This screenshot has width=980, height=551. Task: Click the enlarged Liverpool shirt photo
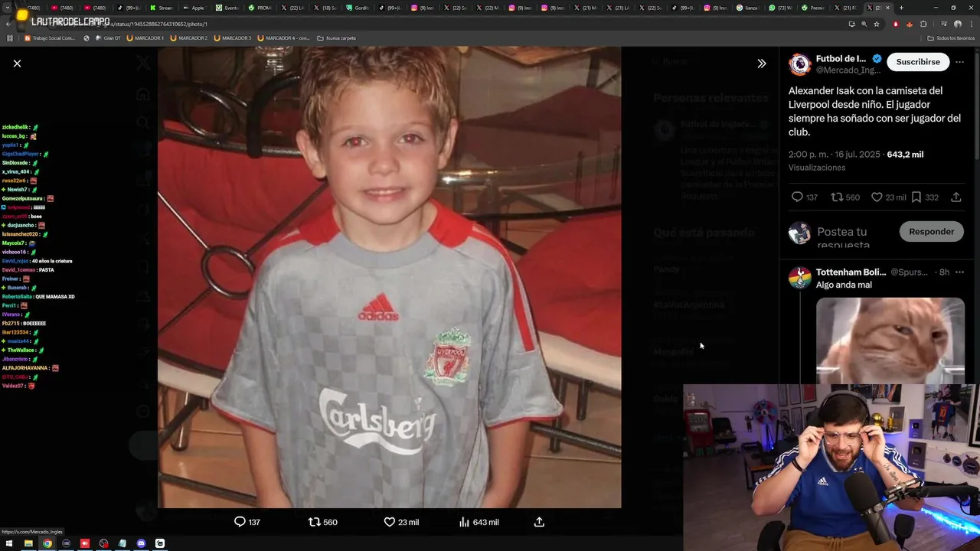coord(389,277)
